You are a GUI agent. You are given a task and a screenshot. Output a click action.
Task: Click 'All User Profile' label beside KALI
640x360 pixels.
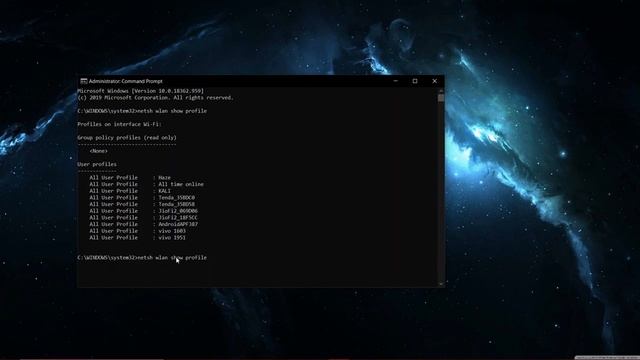point(113,191)
